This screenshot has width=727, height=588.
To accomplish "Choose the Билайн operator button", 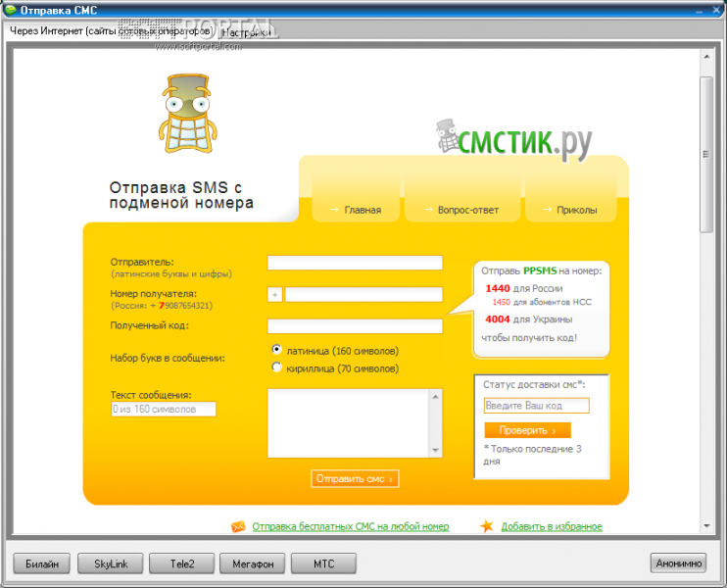I will click(x=42, y=563).
